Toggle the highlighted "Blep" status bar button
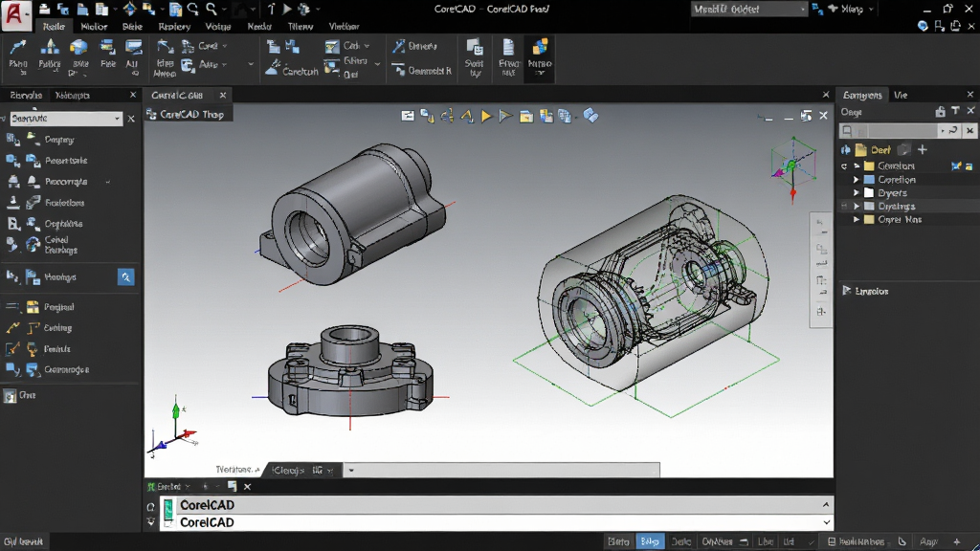Screen dimensions: 980x551 (x=650, y=541)
